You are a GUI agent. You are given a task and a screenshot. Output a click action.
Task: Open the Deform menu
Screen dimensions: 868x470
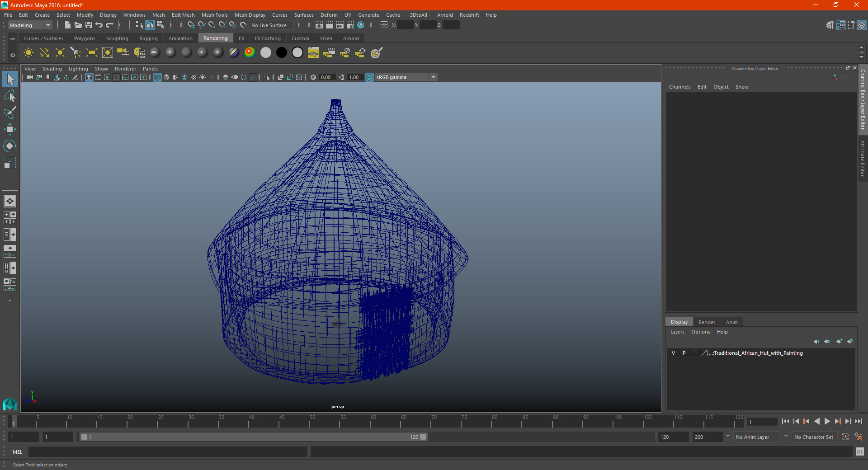pos(329,15)
